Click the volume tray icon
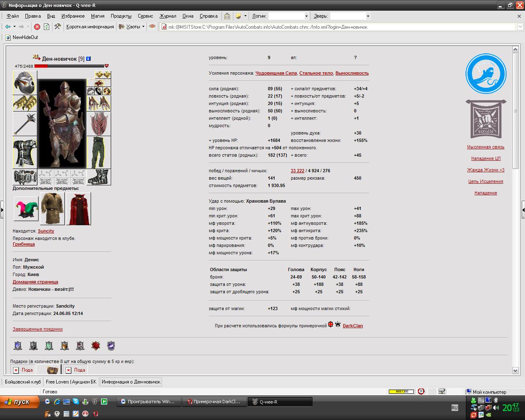The image size is (525, 420). pos(496,407)
